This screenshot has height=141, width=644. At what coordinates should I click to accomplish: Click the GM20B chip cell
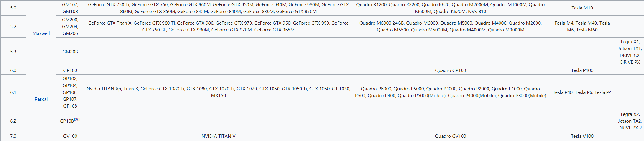pos(70,52)
